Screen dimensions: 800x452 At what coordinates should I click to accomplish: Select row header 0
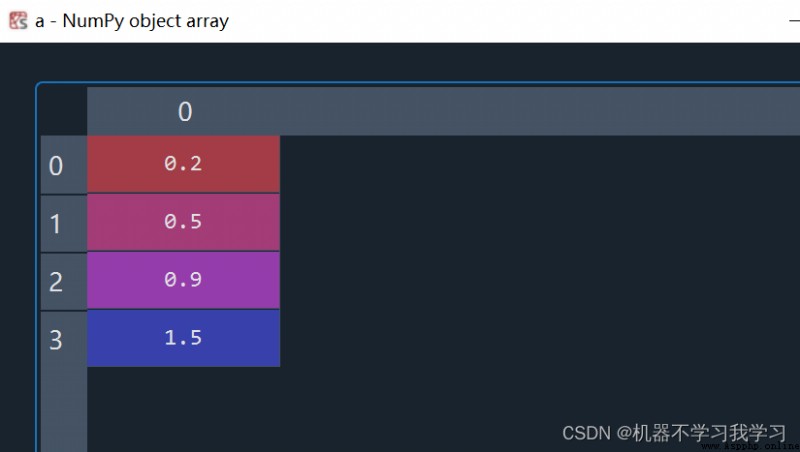pos(64,165)
